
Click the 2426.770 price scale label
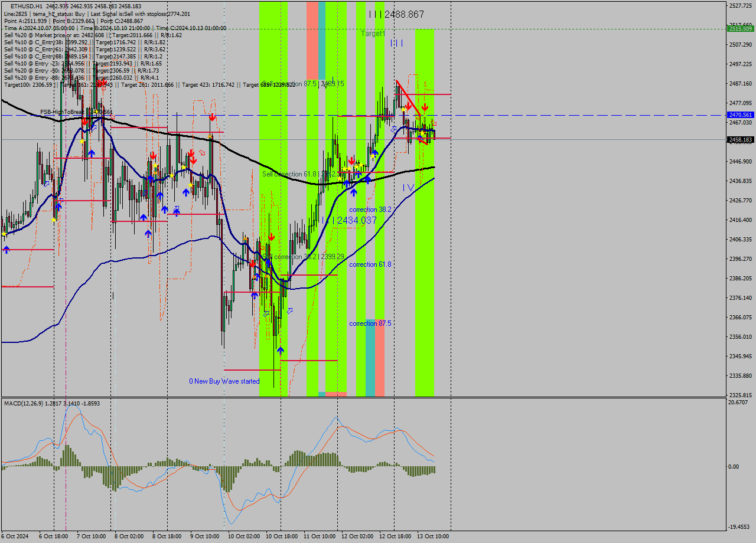(x=741, y=201)
